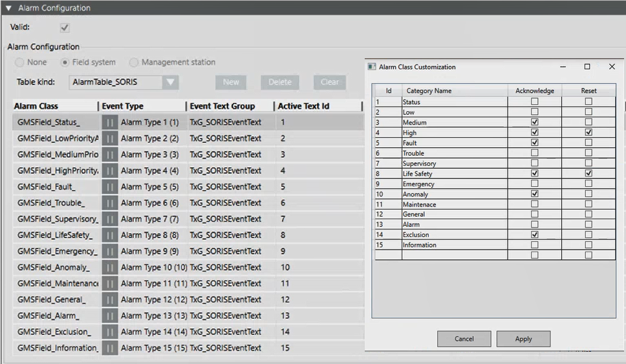Toggle Acknowledge checkbox for Emergency category

click(534, 184)
